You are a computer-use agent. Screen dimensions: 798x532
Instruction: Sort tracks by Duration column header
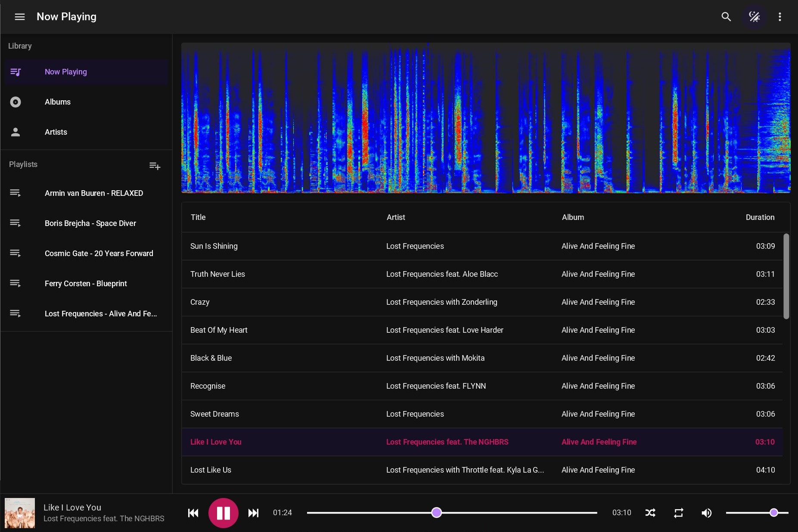[x=760, y=217]
